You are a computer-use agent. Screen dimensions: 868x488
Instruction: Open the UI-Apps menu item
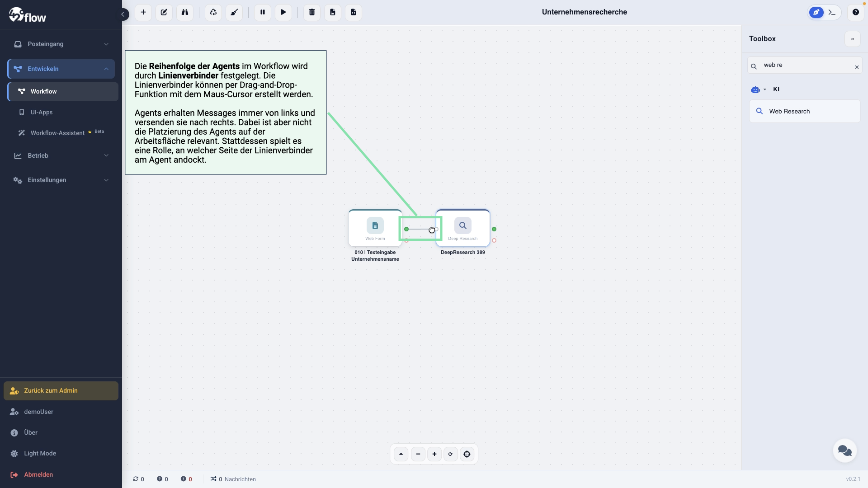point(42,112)
